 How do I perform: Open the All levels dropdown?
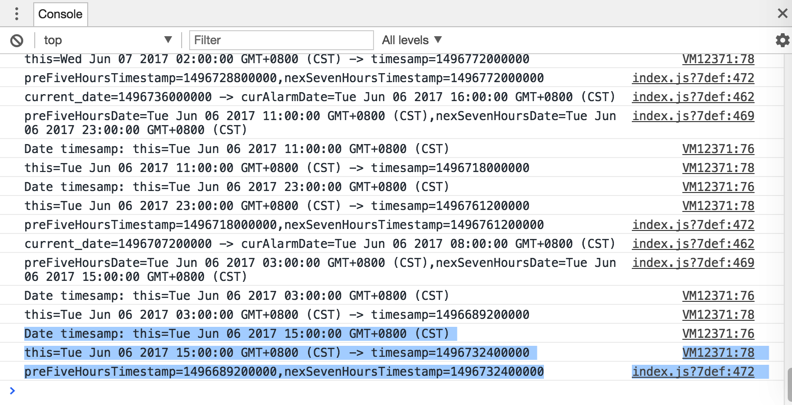[412, 40]
